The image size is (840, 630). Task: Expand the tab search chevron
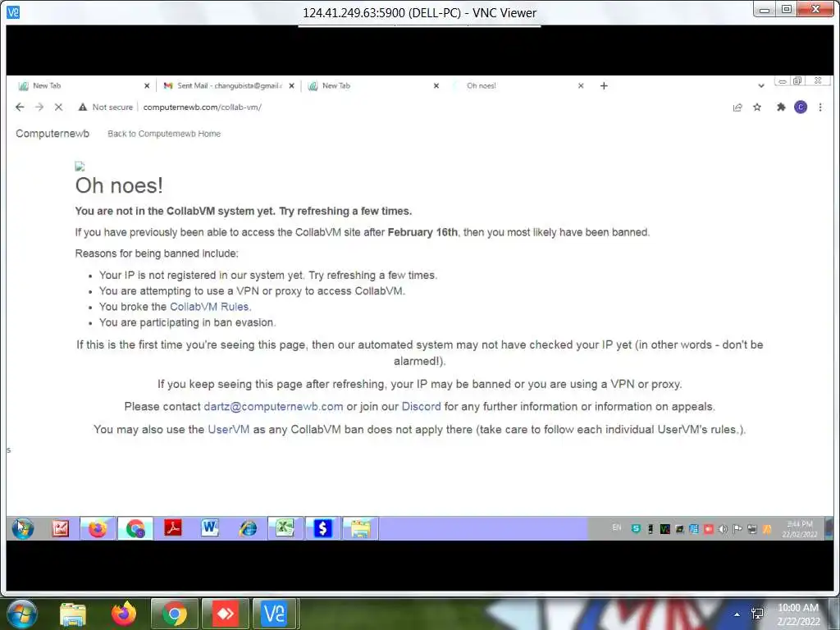coord(760,85)
